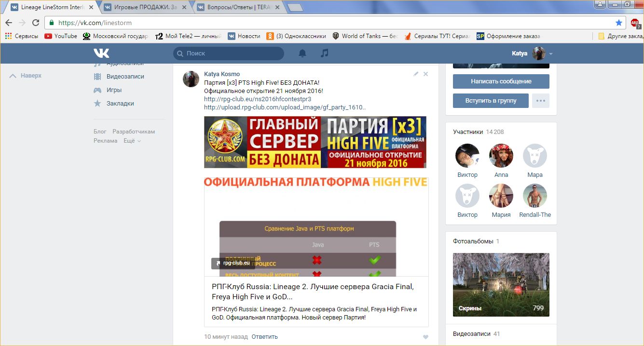The width and height of the screenshot is (644, 346).
Task: Open member Rendall-The avatar
Action: click(x=535, y=196)
